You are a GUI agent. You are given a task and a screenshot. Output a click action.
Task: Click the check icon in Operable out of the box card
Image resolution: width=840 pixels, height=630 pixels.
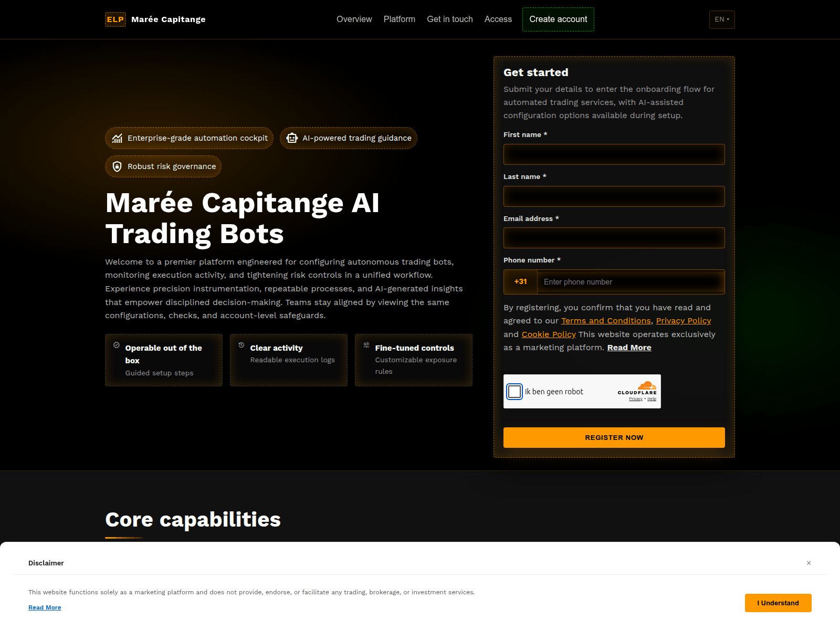117,345
